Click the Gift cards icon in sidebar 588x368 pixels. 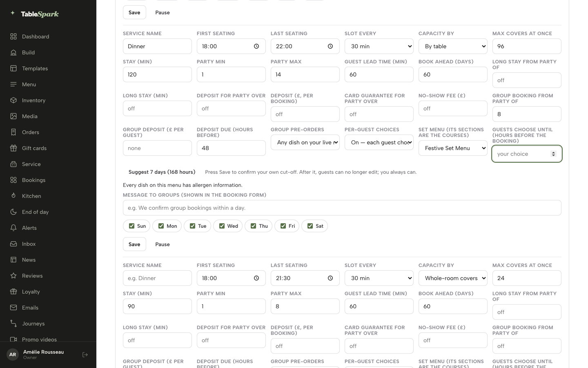click(x=13, y=148)
